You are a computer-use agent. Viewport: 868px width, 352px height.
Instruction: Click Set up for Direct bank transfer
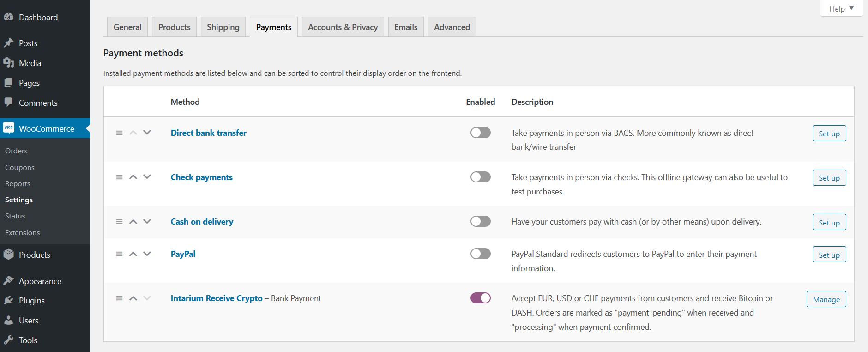click(829, 134)
